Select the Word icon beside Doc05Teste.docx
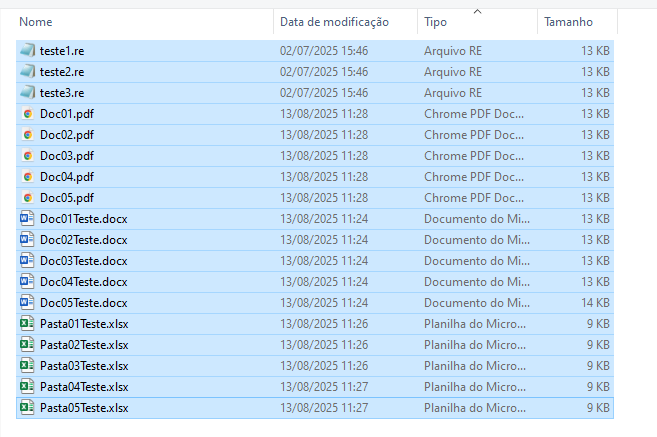The width and height of the screenshot is (657, 437). pos(27,302)
